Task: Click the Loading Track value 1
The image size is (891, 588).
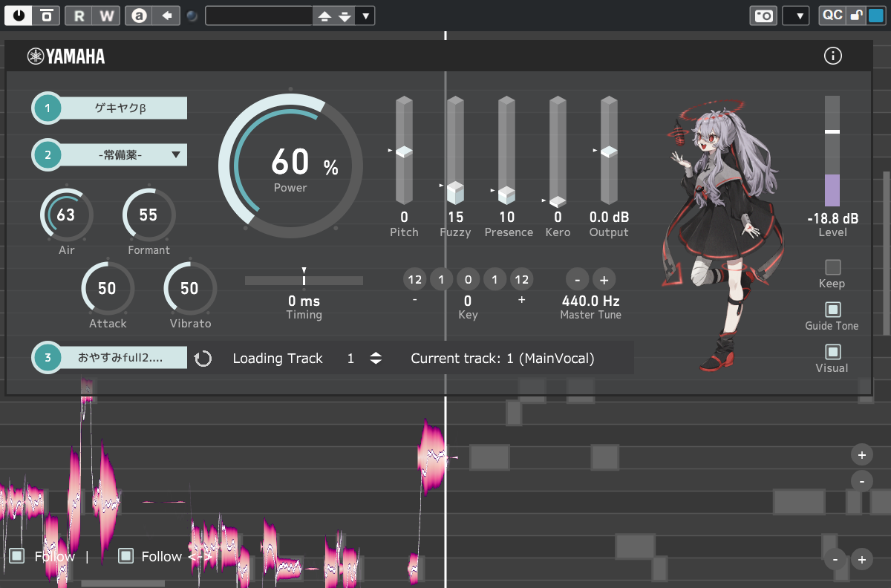Action: click(x=350, y=359)
